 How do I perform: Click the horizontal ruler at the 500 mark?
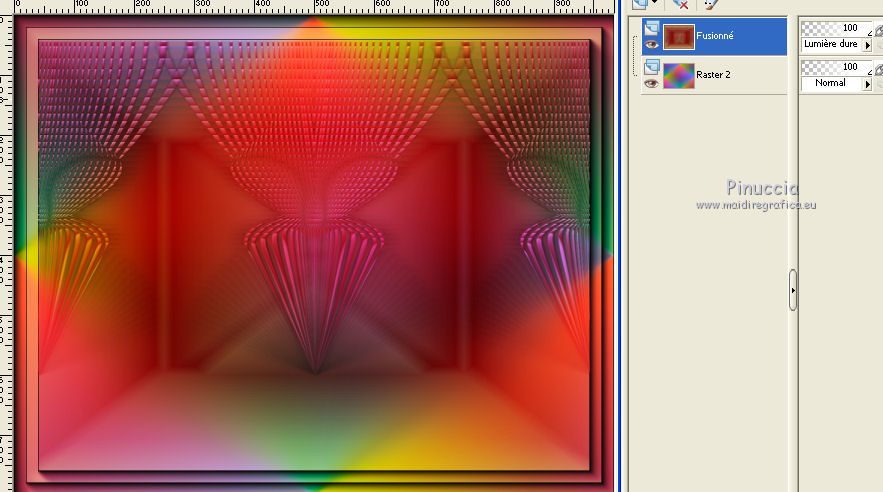pos(315,6)
